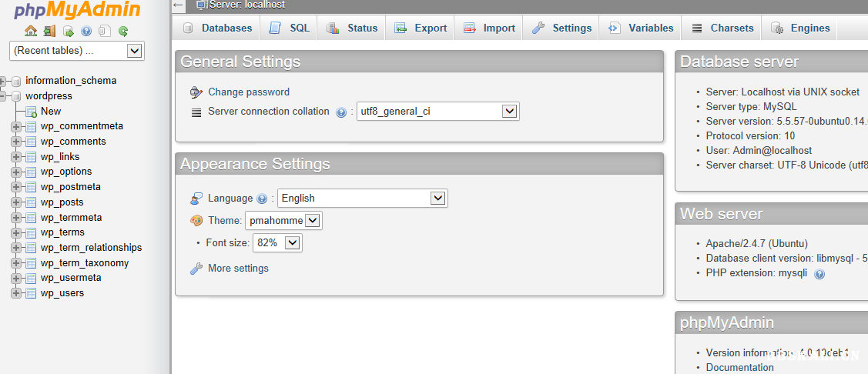Click the Change password link
Screen dimensions: 868x374
point(249,92)
